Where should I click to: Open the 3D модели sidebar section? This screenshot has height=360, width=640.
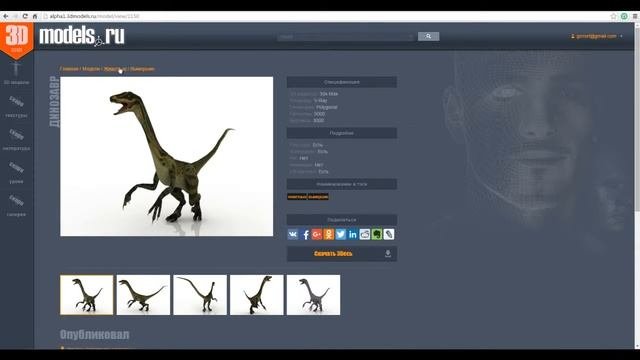pos(16,74)
